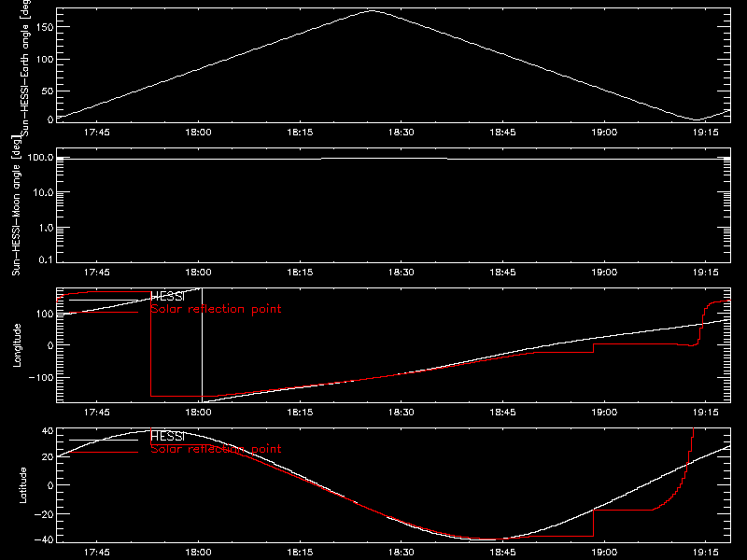Click the 18:00 tick label under Moon angle plot

(x=198, y=273)
